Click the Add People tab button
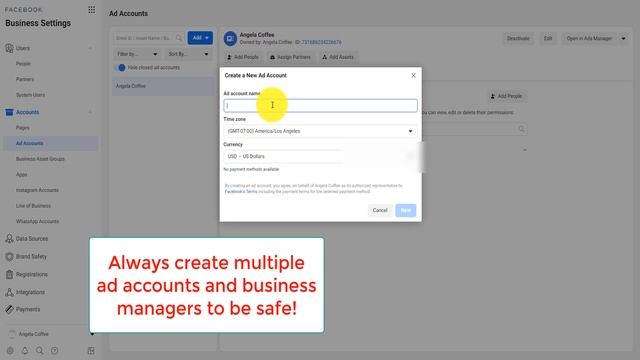The image size is (640, 360). pos(243,57)
